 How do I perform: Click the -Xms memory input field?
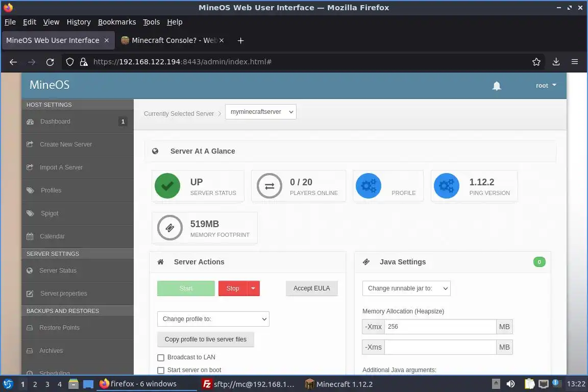[x=440, y=347]
